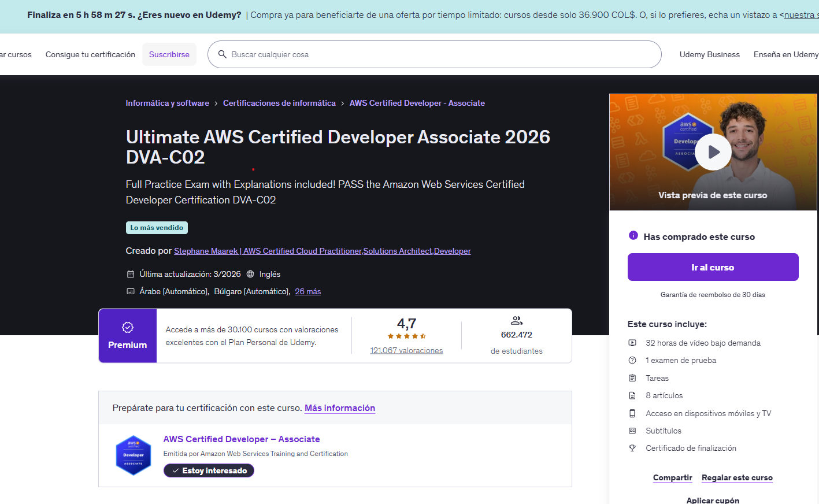Click the Última actualización: 3/2026 text
The height and width of the screenshot is (504, 819).
[x=190, y=274]
